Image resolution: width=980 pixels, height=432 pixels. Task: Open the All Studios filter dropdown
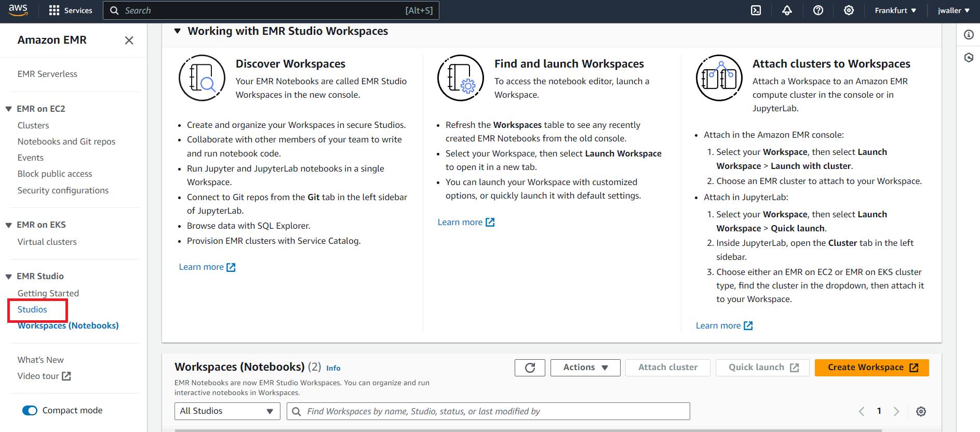point(227,411)
